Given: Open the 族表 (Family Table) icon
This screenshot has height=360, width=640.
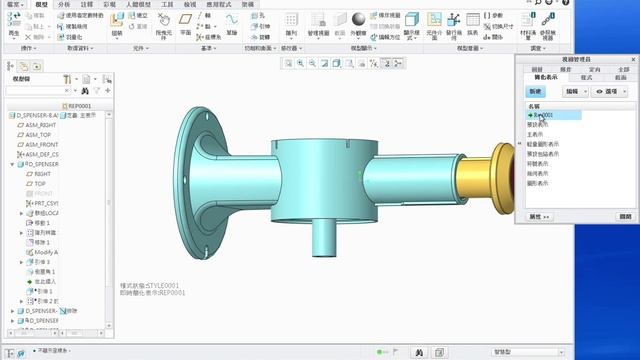Looking at the screenshot, I should [473, 20].
